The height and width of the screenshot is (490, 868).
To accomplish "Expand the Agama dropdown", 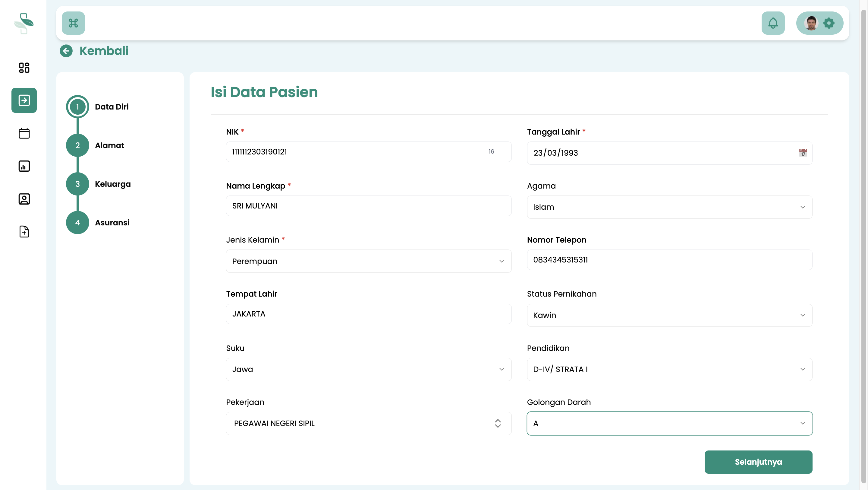I will (669, 207).
